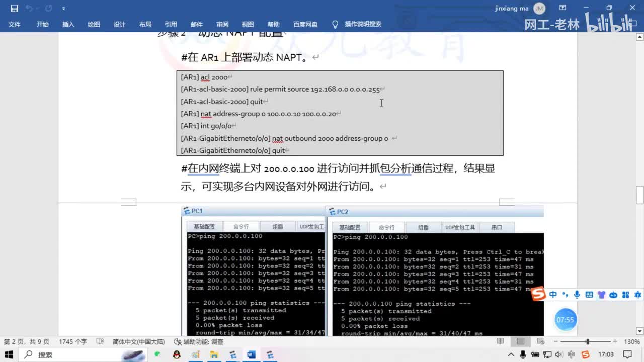
Task: Select the PC2 UDP发包工具 tab
Action: 460,227
